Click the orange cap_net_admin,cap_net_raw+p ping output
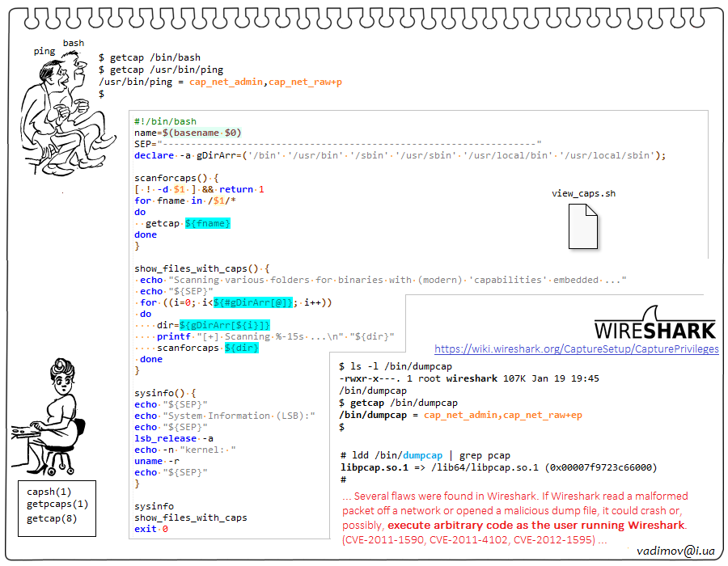Image resolution: width=728 pixels, height=566 pixels. tap(266, 82)
